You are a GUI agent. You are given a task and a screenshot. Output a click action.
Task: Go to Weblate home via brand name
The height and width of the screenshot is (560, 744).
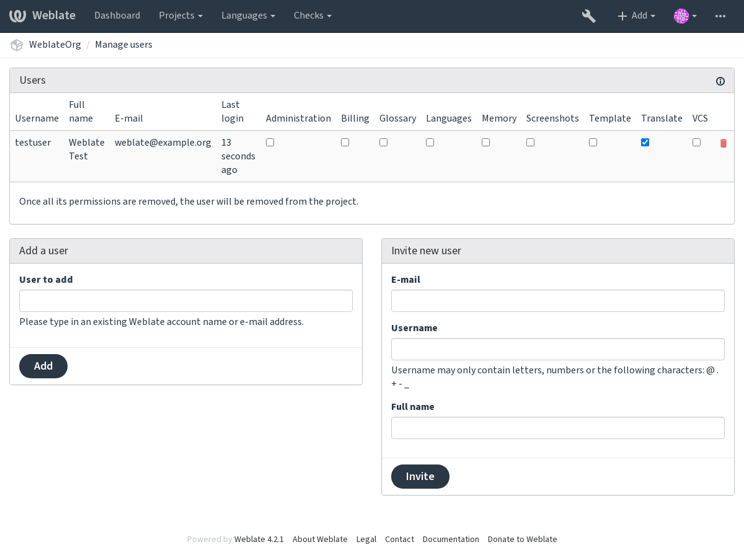[x=54, y=16]
